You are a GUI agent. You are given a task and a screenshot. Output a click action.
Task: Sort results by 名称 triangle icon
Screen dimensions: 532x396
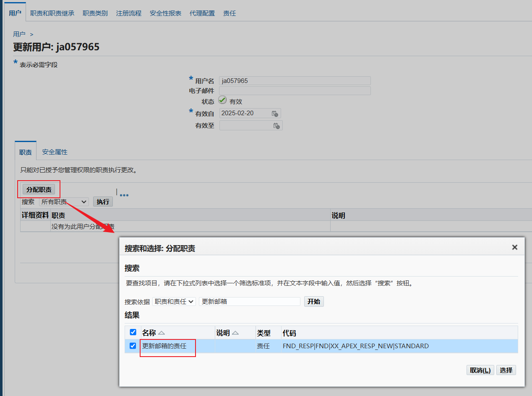pos(162,333)
